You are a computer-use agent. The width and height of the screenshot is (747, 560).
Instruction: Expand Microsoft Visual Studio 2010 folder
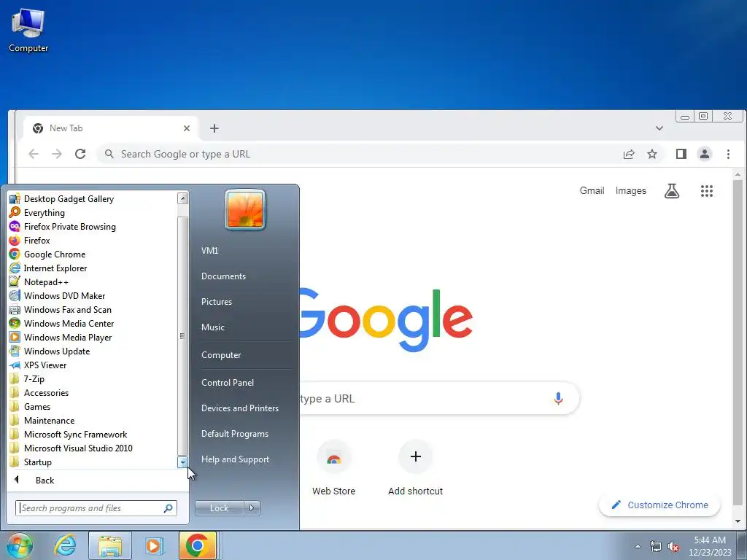pyautogui.click(x=78, y=448)
